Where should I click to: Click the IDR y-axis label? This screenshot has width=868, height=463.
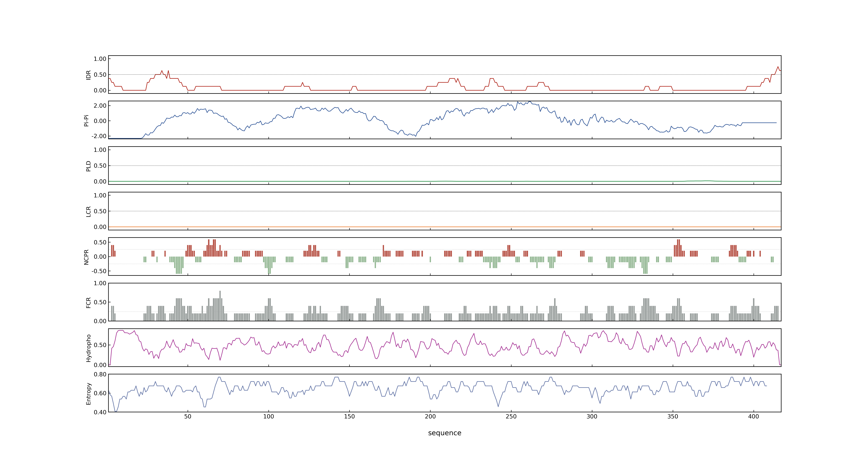tap(88, 75)
